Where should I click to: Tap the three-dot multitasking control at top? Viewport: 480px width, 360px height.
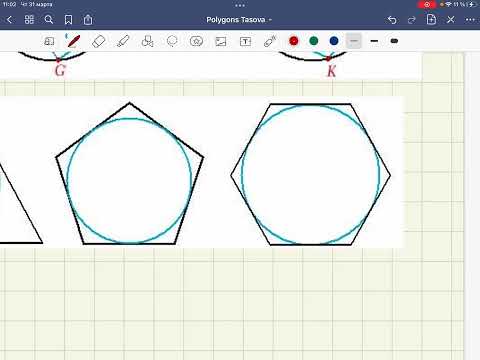coord(240,5)
